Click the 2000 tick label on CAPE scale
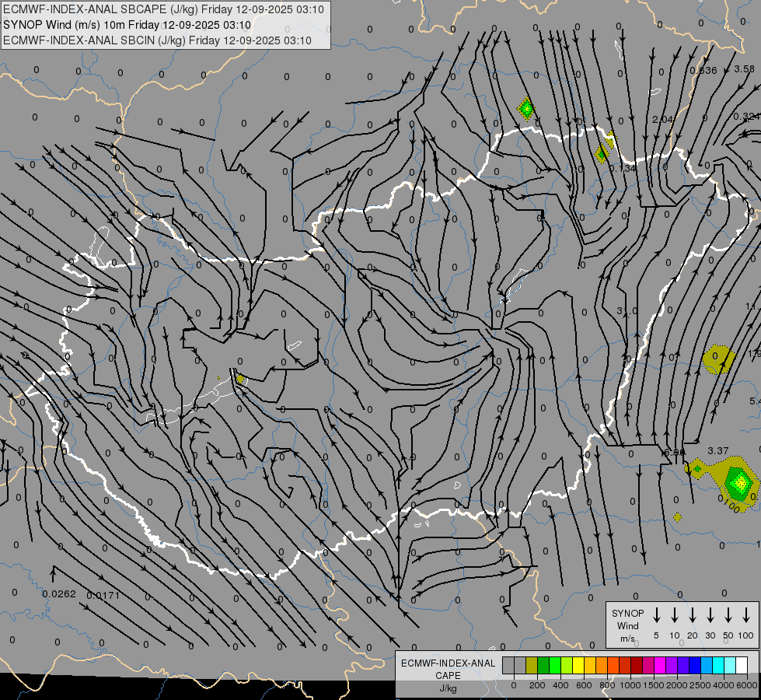Image resolution: width=761 pixels, height=700 pixels. click(x=677, y=685)
